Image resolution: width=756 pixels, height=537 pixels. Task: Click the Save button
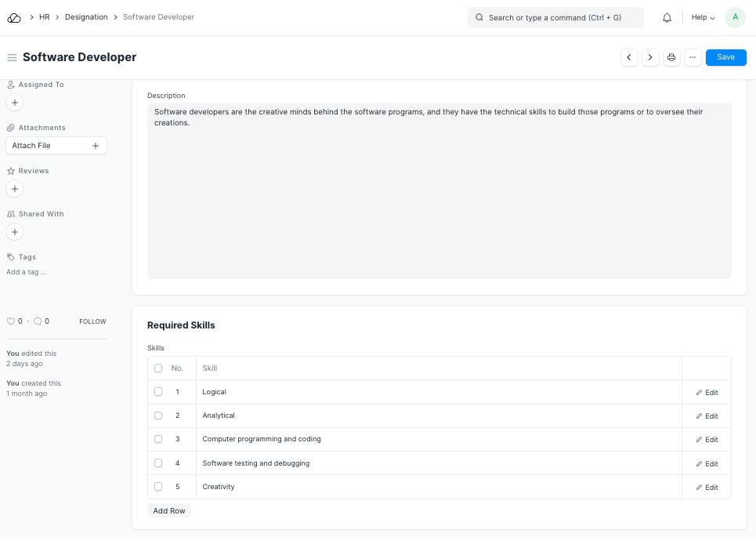click(725, 57)
